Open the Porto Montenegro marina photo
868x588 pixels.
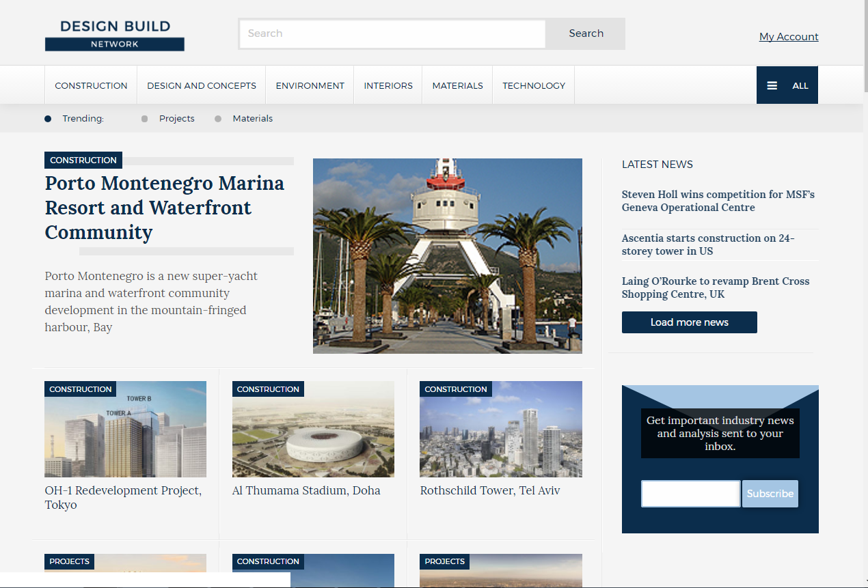coord(447,256)
